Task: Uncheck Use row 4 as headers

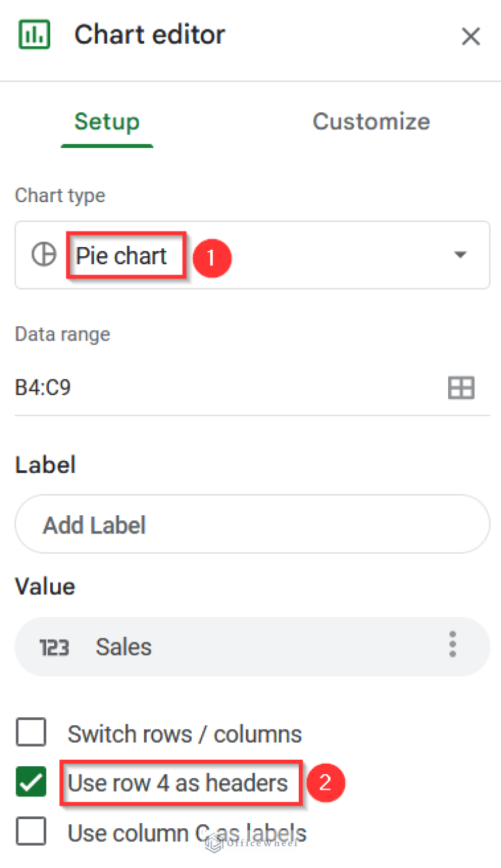Action: point(29,781)
